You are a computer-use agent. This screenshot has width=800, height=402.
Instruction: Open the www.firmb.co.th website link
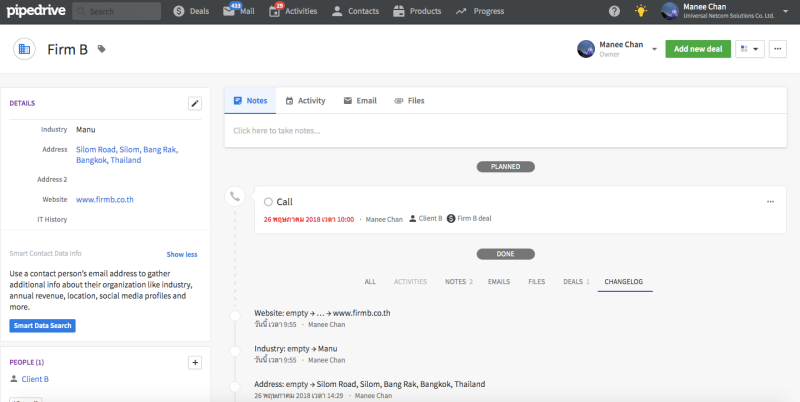105,199
